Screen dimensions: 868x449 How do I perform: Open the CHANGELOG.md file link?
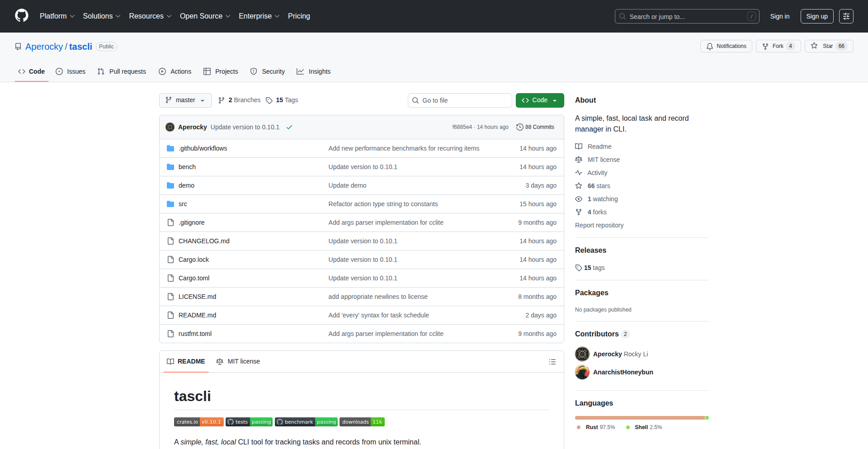203,241
